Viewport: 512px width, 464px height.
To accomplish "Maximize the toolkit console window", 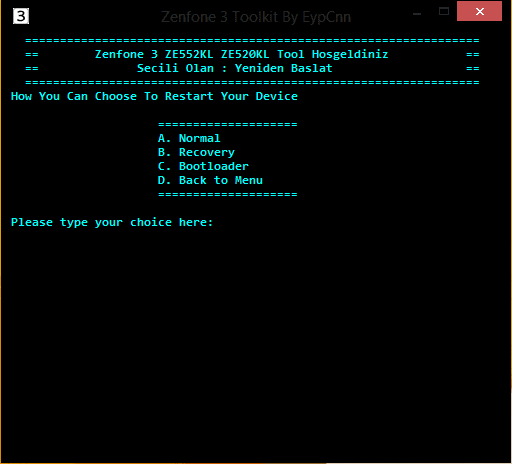I will 444,11.
